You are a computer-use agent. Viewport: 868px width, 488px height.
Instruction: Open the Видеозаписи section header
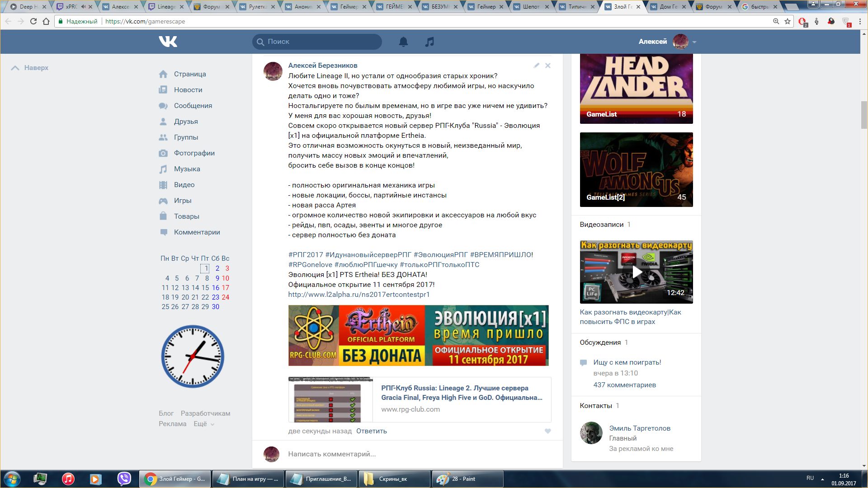click(601, 225)
